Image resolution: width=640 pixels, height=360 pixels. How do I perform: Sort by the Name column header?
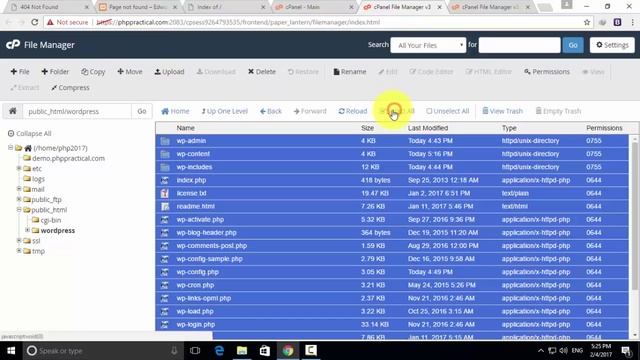click(x=185, y=128)
